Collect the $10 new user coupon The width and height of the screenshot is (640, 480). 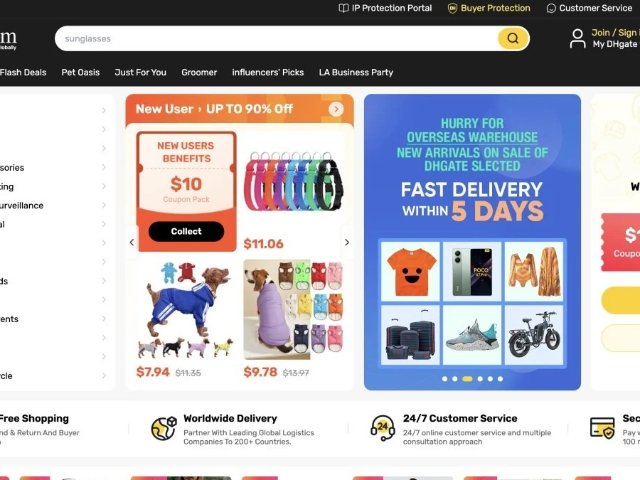click(x=186, y=231)
